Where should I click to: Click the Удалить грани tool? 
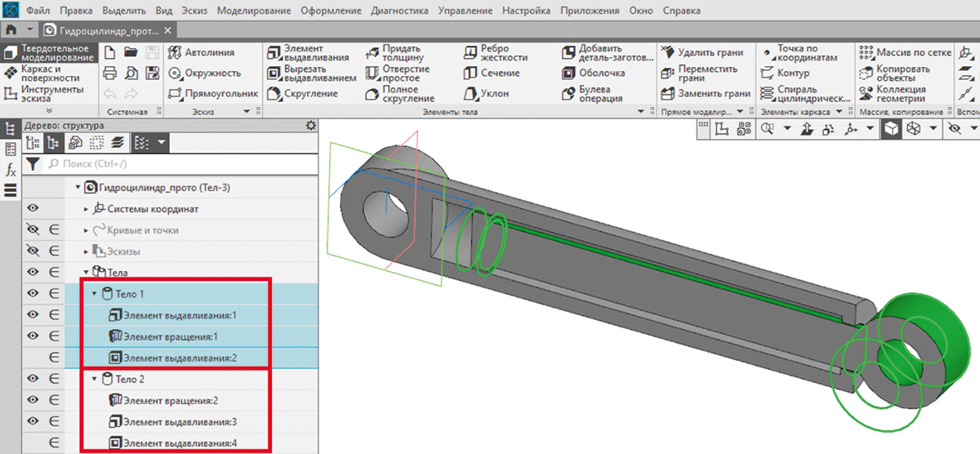(x=702, y=52)
